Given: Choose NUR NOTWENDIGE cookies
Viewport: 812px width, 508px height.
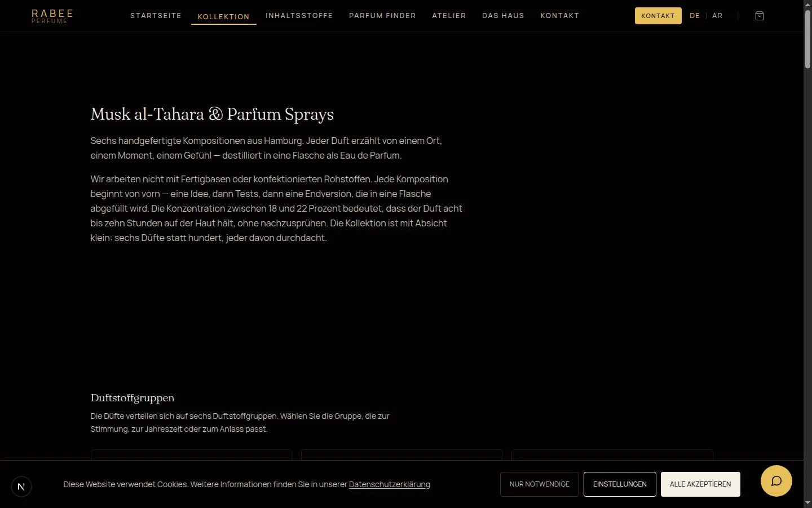Looking at the screenshot, I should (x=539, y=484).
